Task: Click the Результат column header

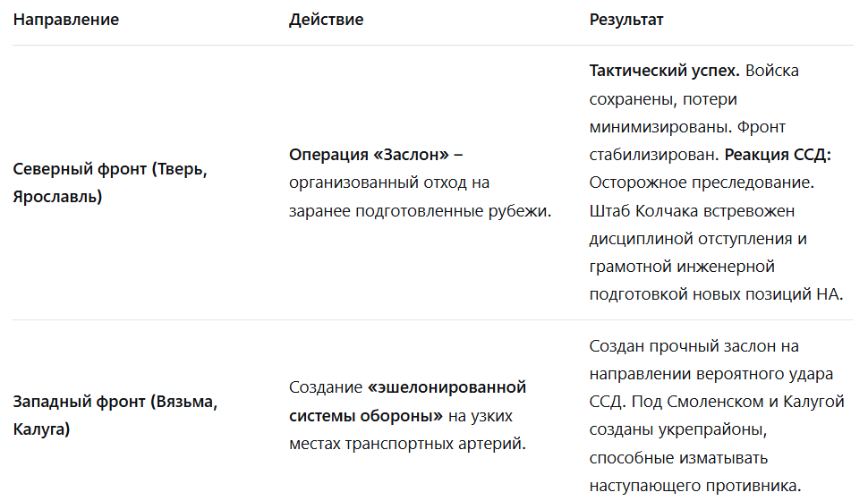Action: [626, 20]
